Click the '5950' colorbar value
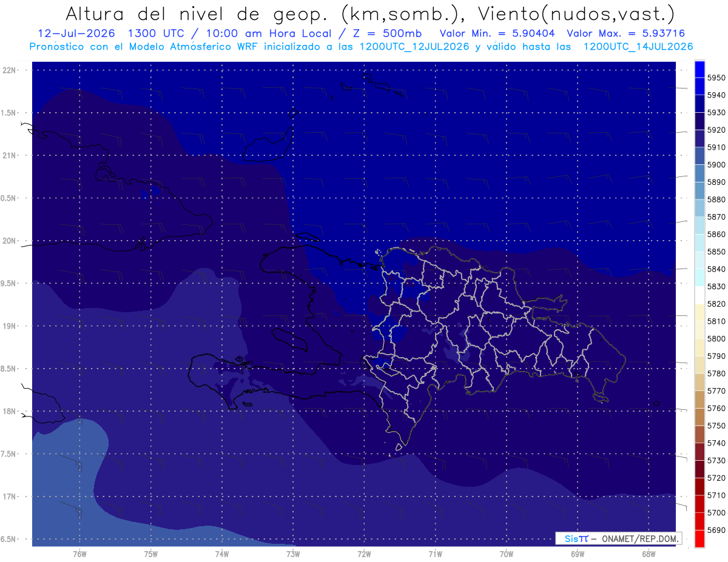The height and width of the screenshot is (562, 728). coord(716,78)
